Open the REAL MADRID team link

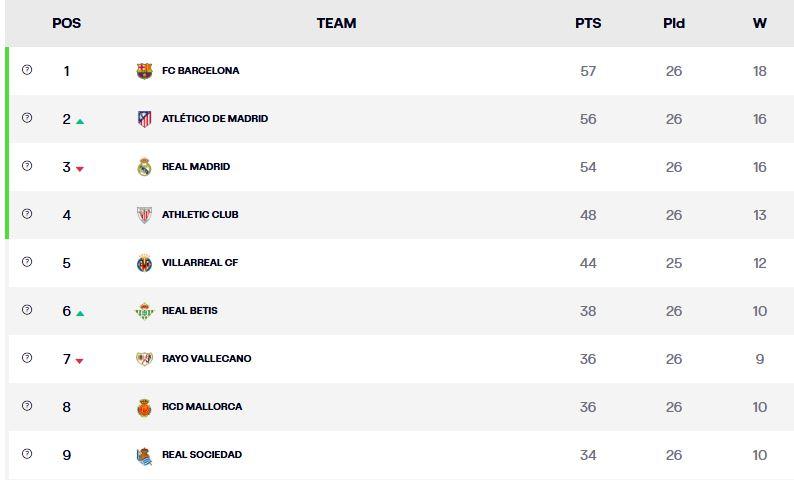point(196,167)
